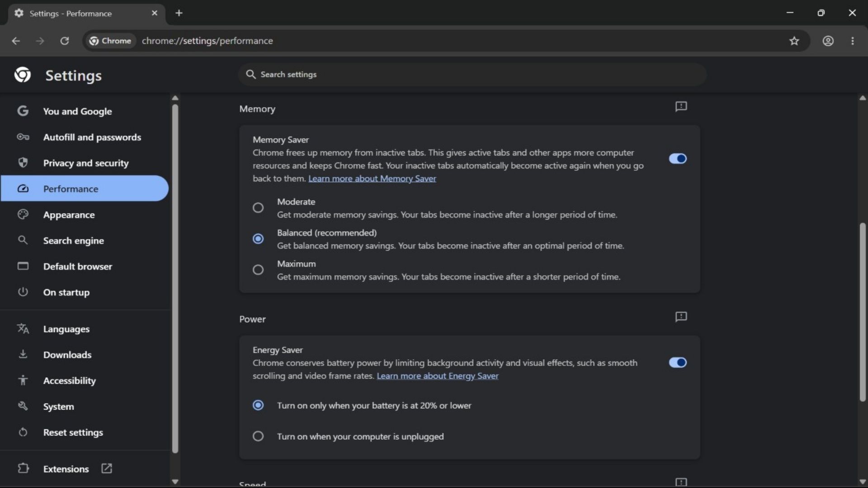The image size is (868, 488).
Task: Choose battery at 20% or lower option
Action: coord(258,405)
